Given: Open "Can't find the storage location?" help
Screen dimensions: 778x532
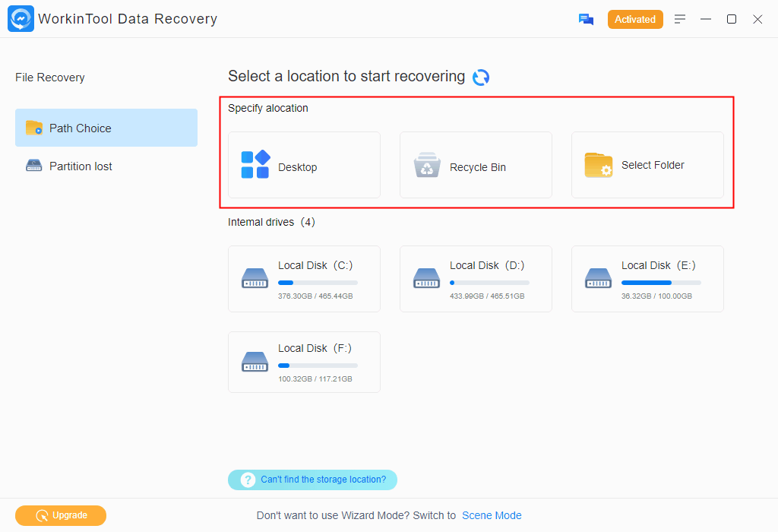Looking at the screenshot, I should (312, 480).
